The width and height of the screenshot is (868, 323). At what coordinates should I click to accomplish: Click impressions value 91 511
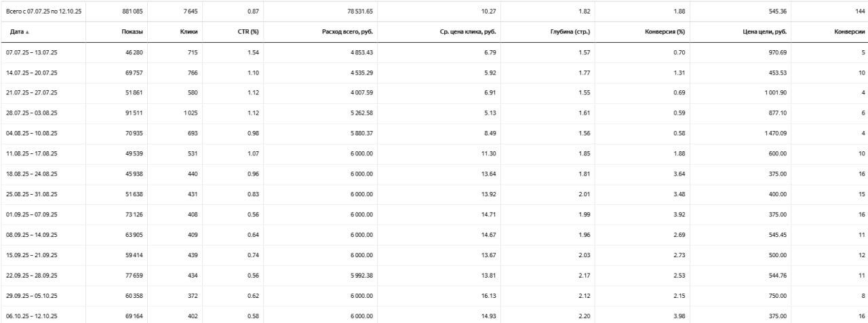tap(132, 113)
